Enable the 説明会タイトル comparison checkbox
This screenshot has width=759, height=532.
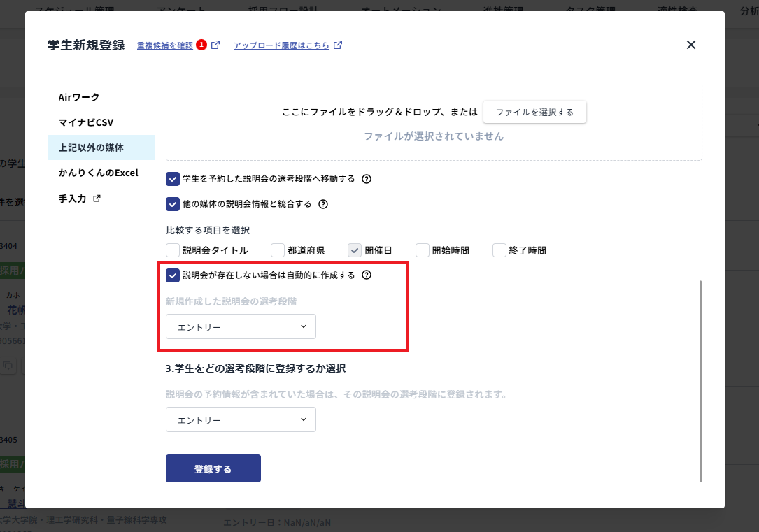pos(172,250)
